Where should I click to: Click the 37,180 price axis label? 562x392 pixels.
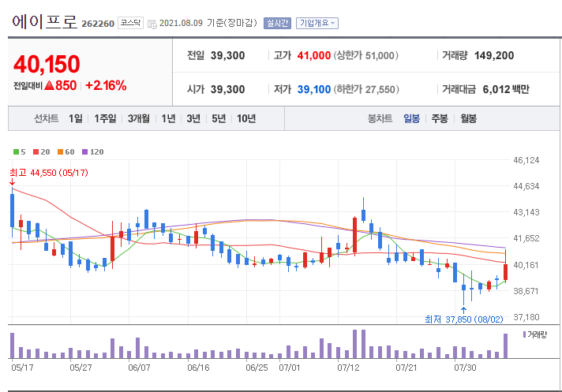tap(526, 317)
